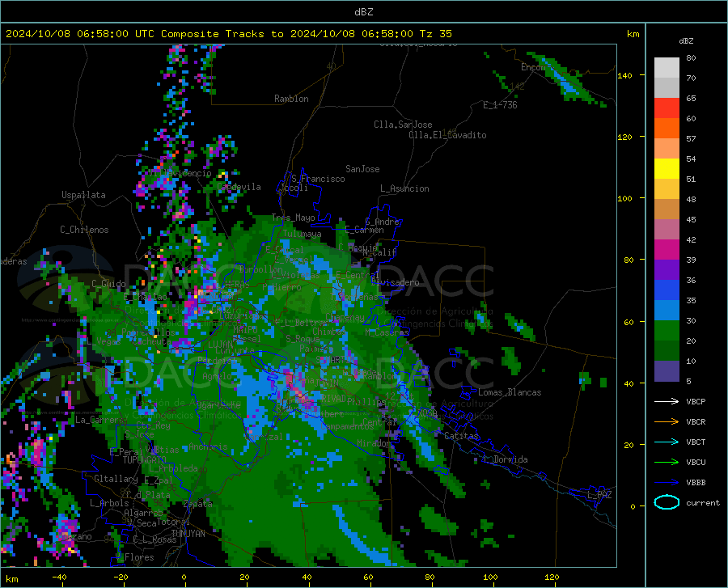Click the 'L_Asuncion' place label
This screenshot has width=728, height=588.
404,188
